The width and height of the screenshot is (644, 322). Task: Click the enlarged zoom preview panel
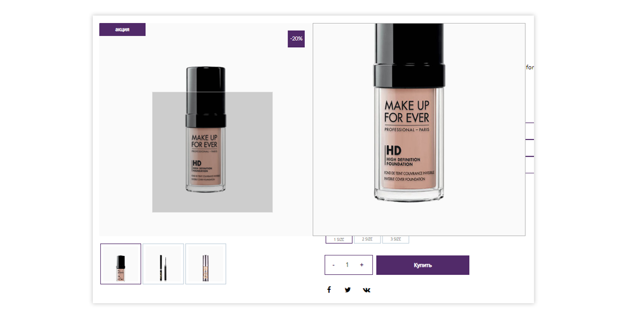(419, 129)
